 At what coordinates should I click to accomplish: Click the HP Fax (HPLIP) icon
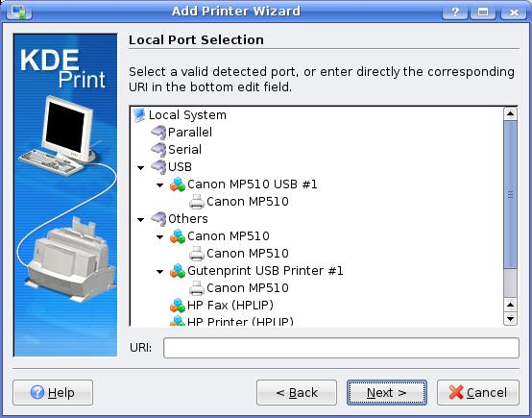178,306
